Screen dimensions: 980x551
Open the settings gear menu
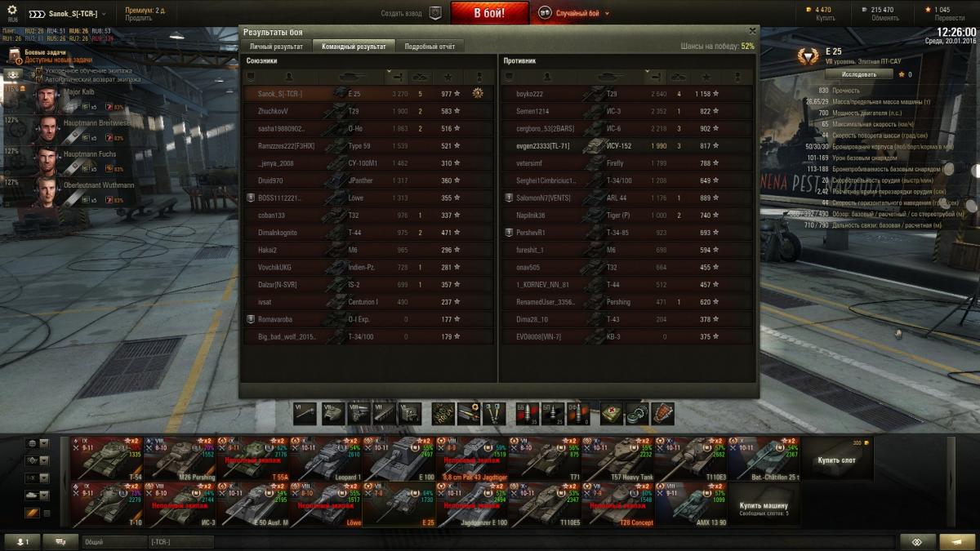point(11,10)
